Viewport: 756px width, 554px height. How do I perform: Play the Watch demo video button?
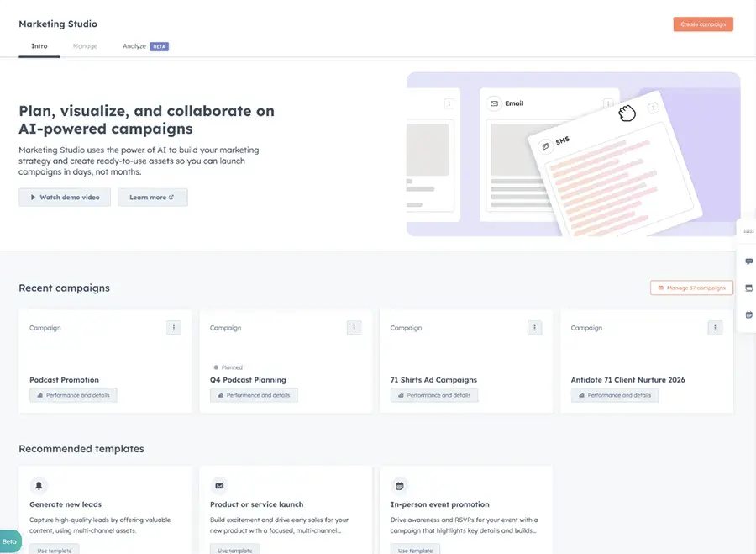(x=65, y=198)
